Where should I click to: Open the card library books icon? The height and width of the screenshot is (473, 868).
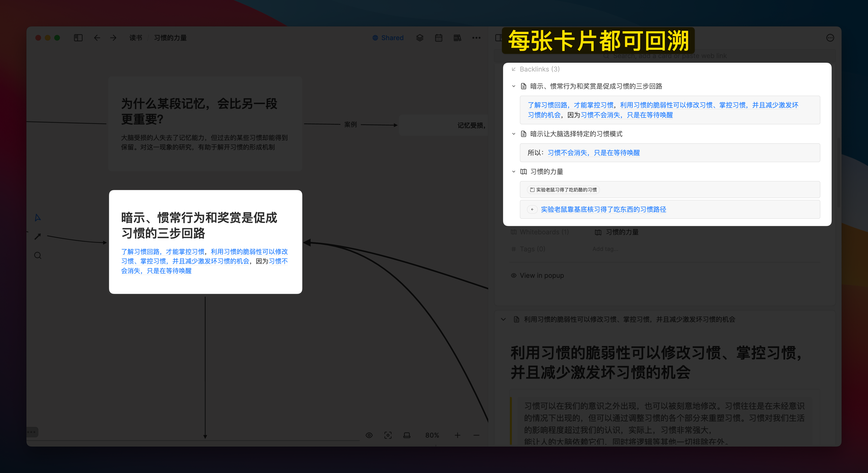click(457, 38)
